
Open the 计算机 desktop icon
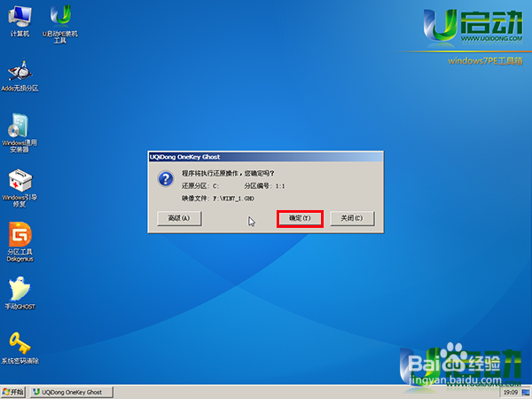[20, 21]
